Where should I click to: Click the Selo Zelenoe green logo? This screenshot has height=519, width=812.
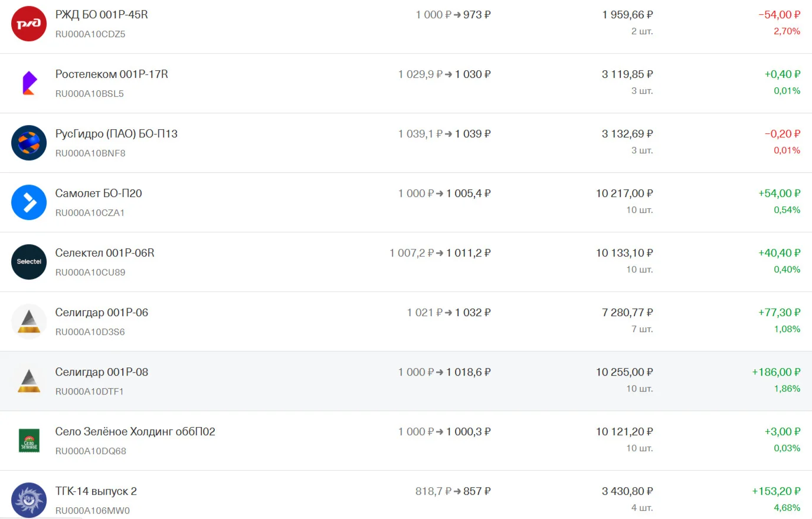coord(29,441)
